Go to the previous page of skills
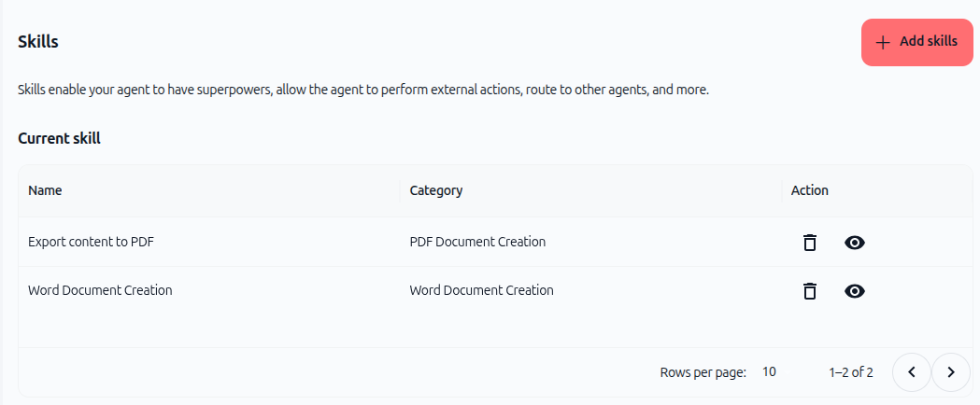 tap(911, 372)
